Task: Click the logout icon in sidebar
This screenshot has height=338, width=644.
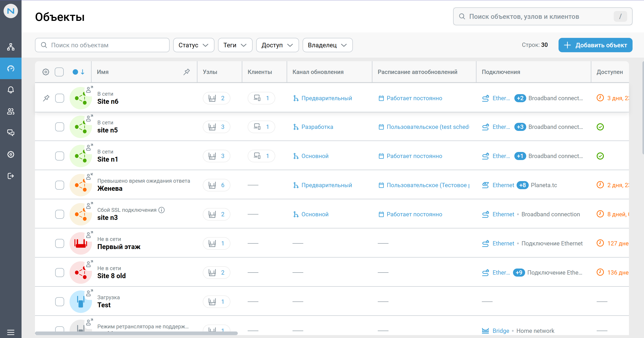Action: [11, 176]
